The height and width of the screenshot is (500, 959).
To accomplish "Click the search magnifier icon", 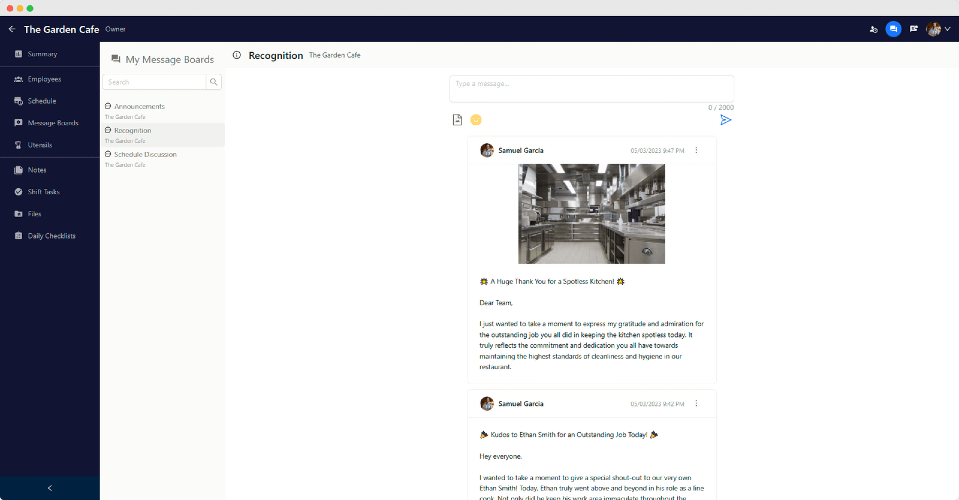I will pyautogui.click(x=213, y=82).
